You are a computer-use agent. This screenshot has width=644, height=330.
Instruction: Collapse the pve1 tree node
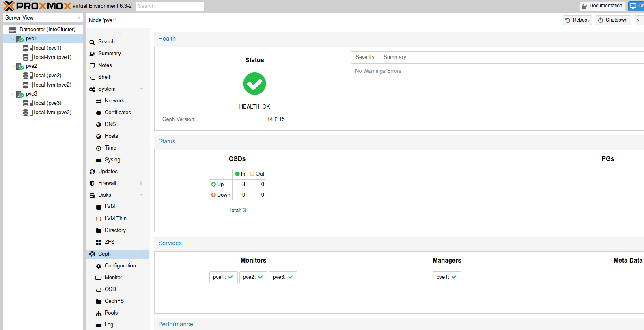click(13, 39)
